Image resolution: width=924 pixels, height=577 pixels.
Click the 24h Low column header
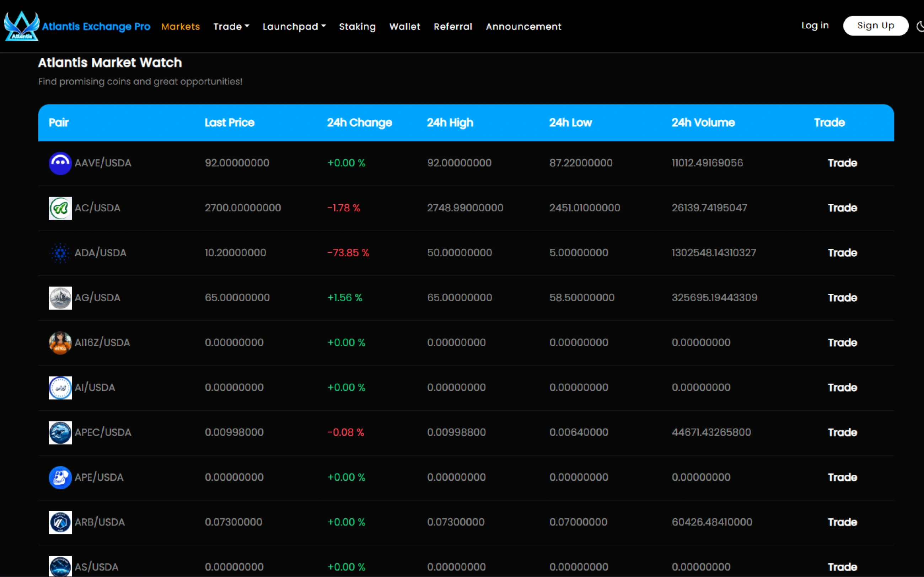(x=571, y=123)
